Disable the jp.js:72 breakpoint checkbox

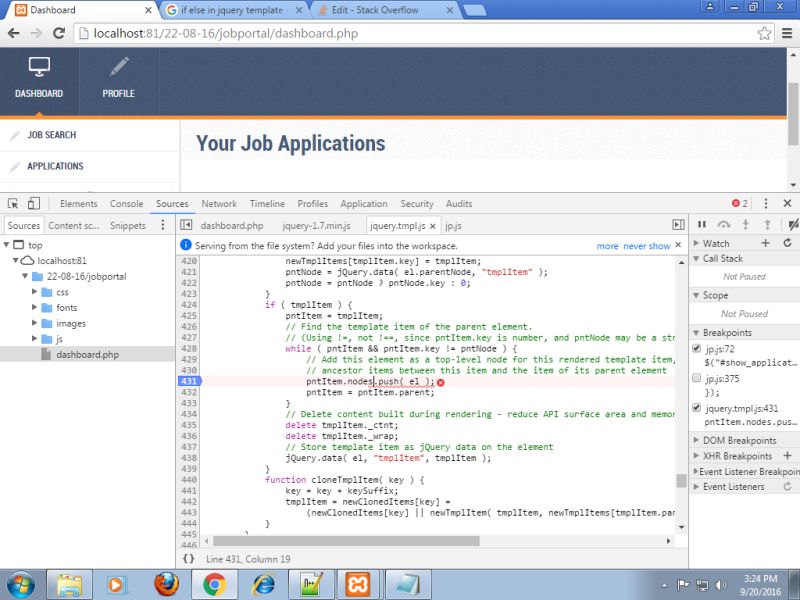click(x=696, y=348)
